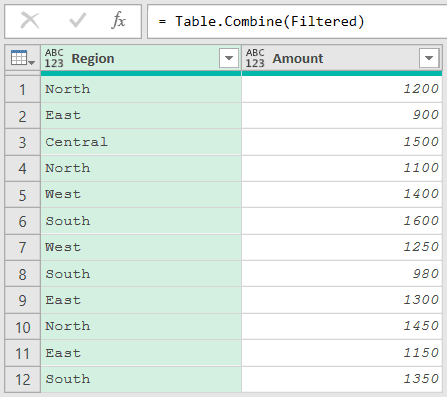Click the 900 amount cell
The height and width of the screenshot is (397, 447).
(x=342, y=116)
